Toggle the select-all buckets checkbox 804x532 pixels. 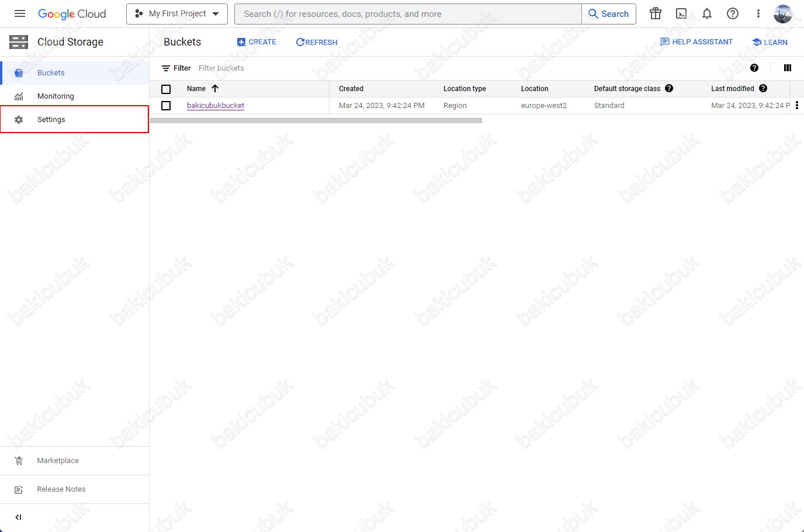pos(166,89)
